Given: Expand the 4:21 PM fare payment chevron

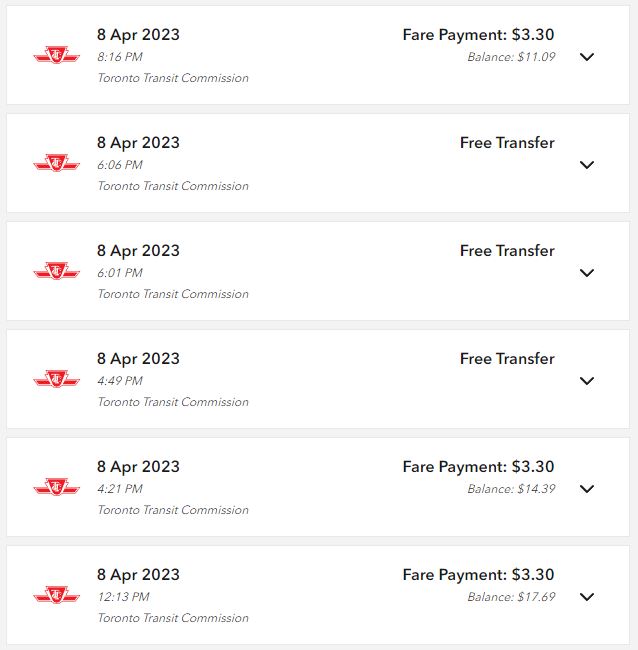Looking at the screenshot, I should (587, 489).
